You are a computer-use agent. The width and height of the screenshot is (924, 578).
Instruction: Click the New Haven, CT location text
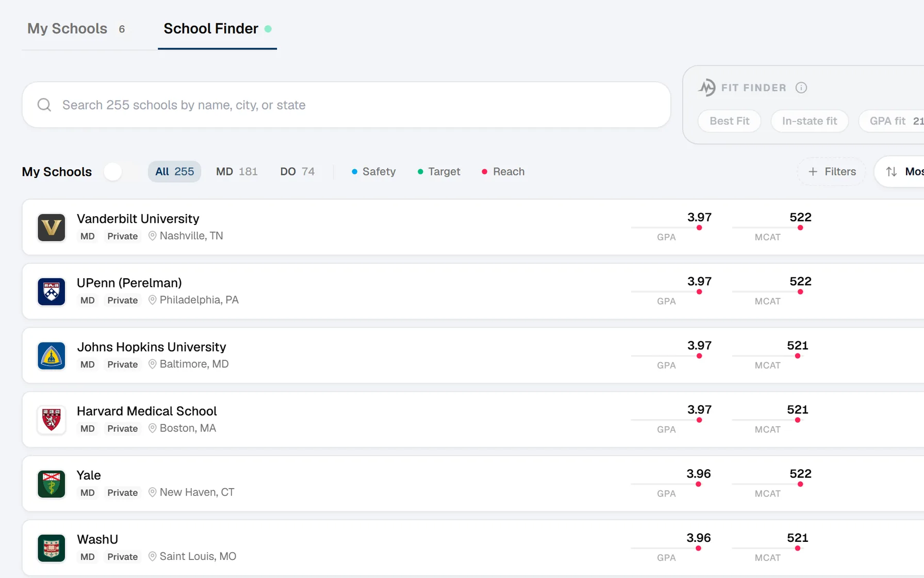point(197,492)
